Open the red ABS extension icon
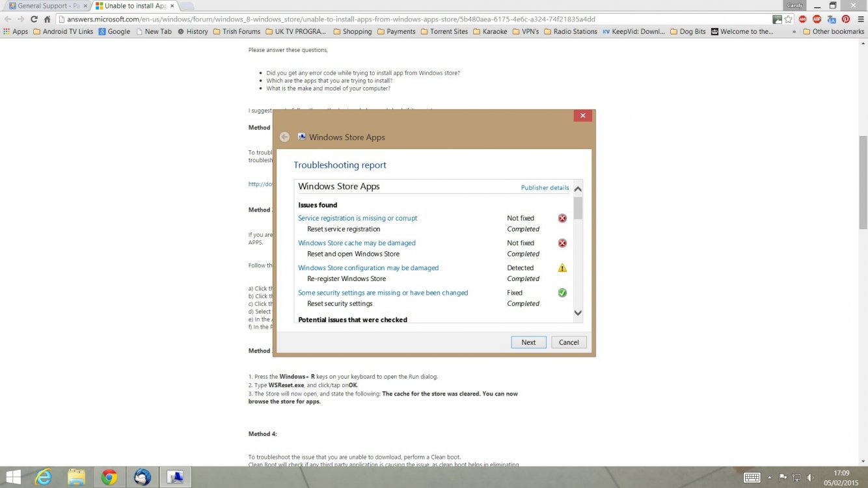Screen dimensions: 868x488 (803, 19)
